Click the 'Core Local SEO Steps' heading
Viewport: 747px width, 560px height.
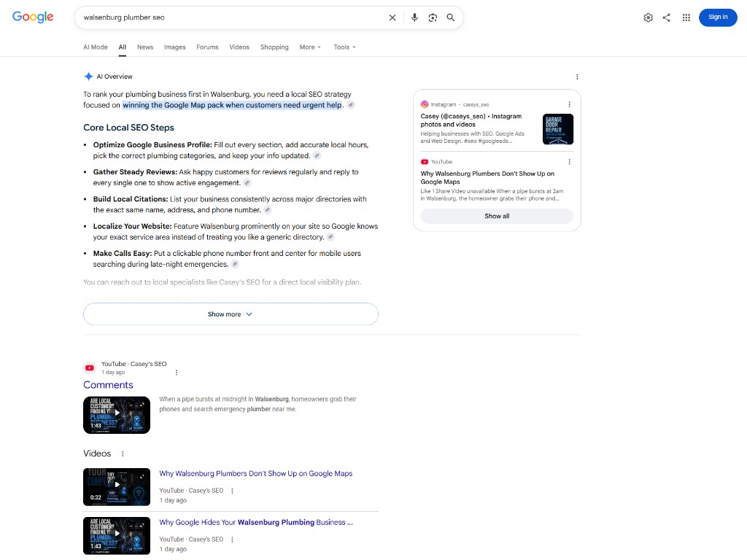coord(128,128)
